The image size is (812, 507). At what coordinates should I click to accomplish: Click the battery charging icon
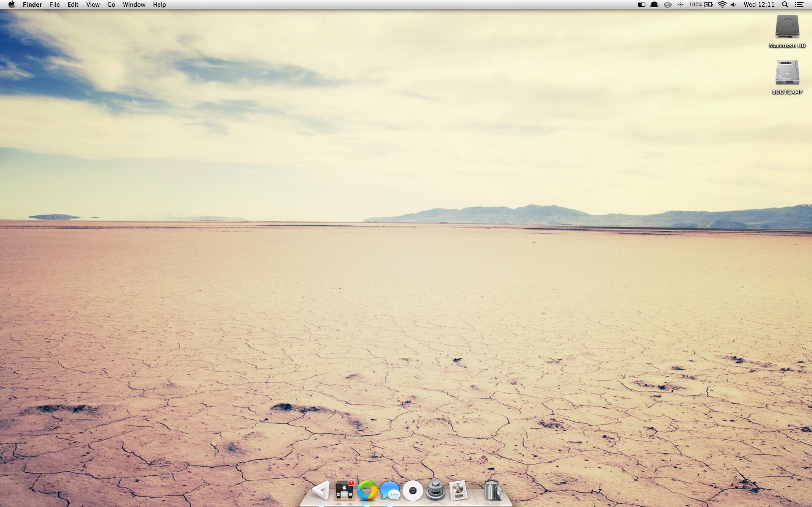709,5
